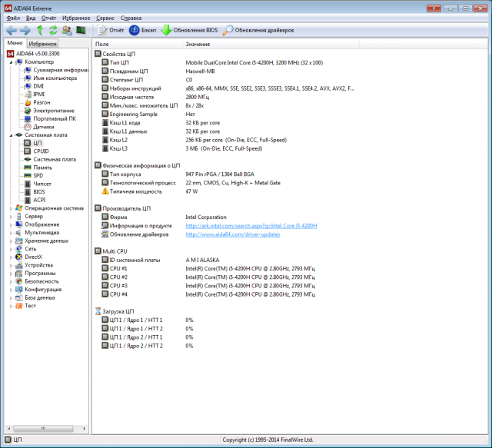Open Электропитание tree item
Screen dimensions: 492x448
pos(49,111)
